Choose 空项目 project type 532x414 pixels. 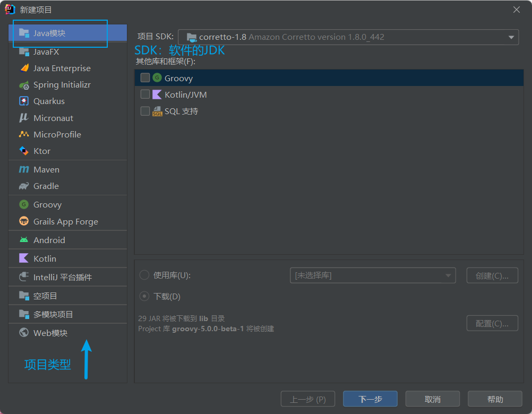pos(67,296)
